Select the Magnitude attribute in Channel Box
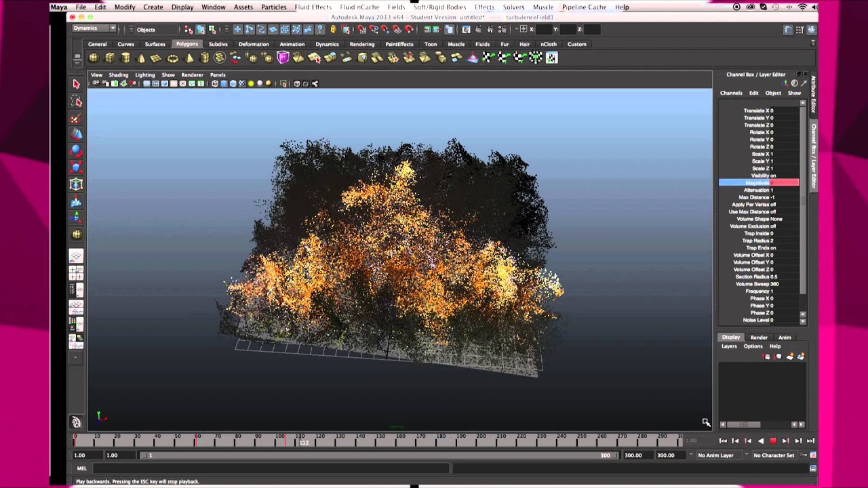Image resolution: width=868 pixels, height=488 pixels. (759, 183)
